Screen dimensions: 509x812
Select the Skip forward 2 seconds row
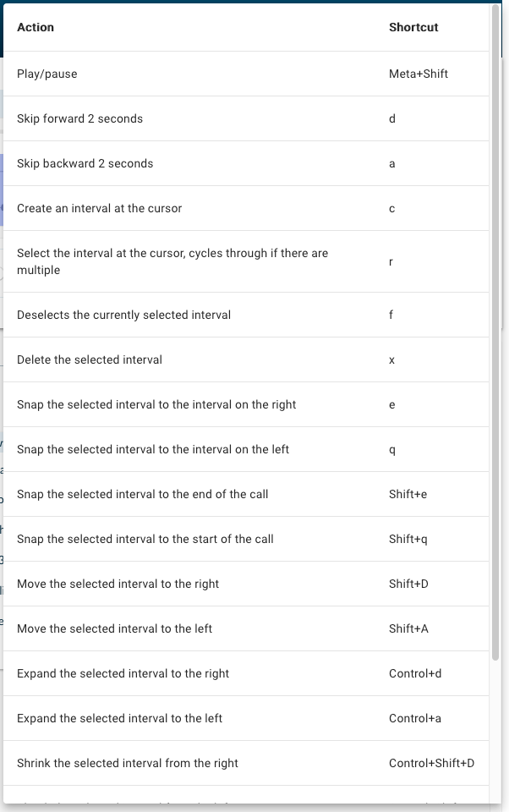246,118
